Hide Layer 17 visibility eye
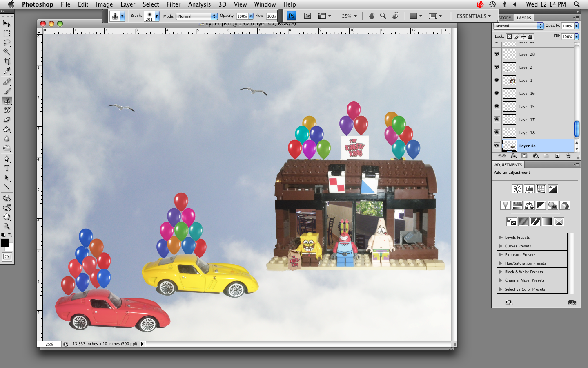This screenshot has width=588, height=368. tap(497, 119)
